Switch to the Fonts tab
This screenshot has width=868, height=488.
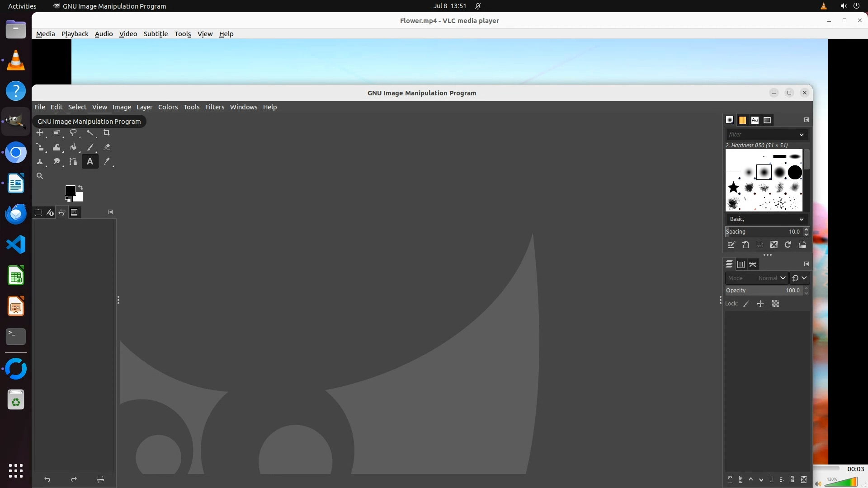click(755, 120)
